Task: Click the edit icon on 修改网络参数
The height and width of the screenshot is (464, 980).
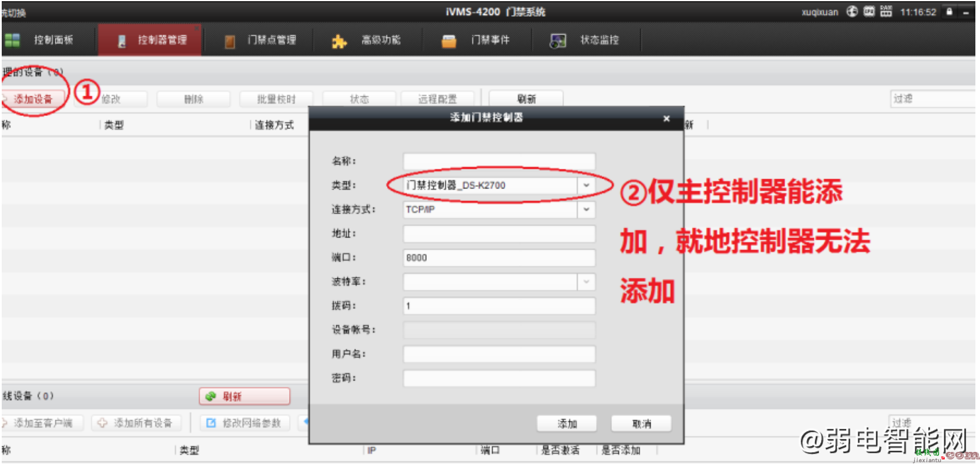Action: point(211,423)
